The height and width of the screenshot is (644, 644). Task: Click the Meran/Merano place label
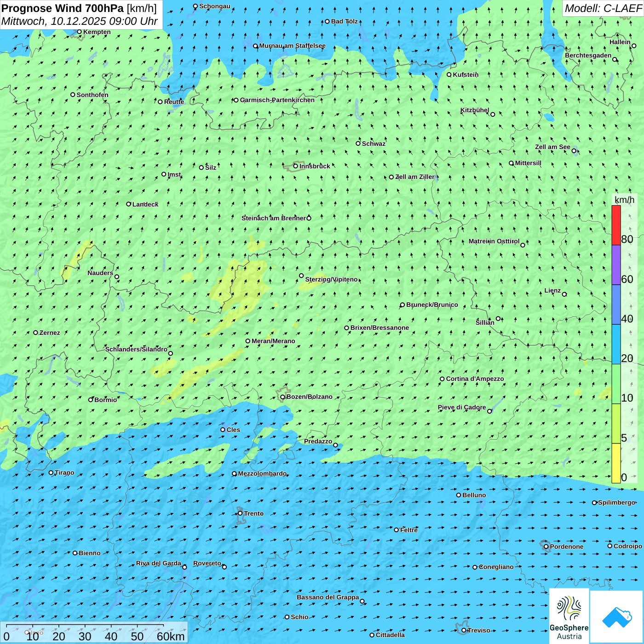tap(273, 341)
